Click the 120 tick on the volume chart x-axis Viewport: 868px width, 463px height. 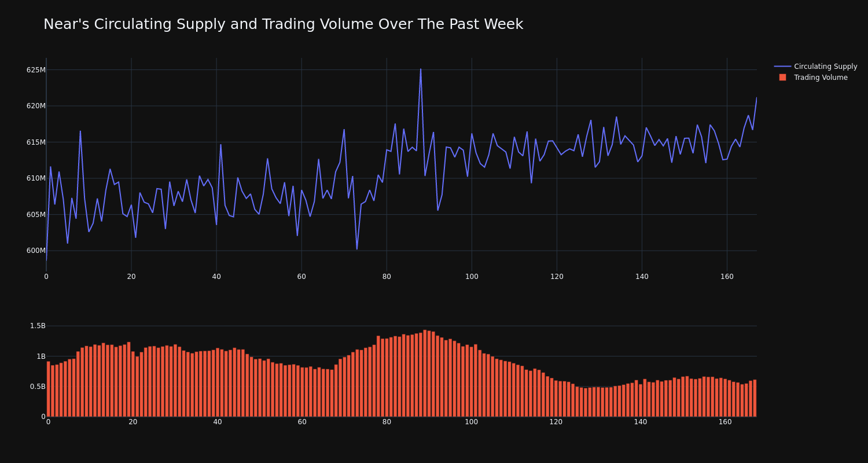click(556, 422)
